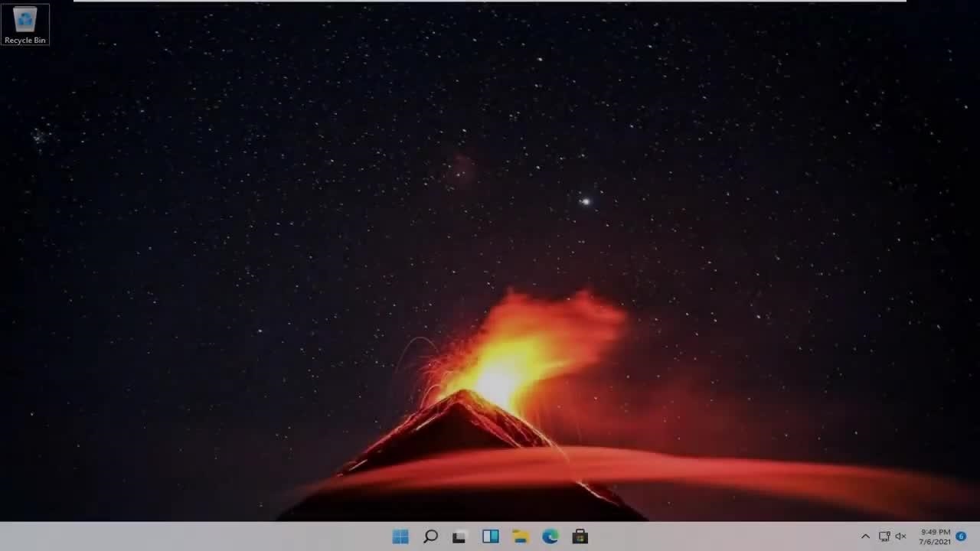Open the Windows Start menu
Screen dimensions: 980x551
point(400,536)
